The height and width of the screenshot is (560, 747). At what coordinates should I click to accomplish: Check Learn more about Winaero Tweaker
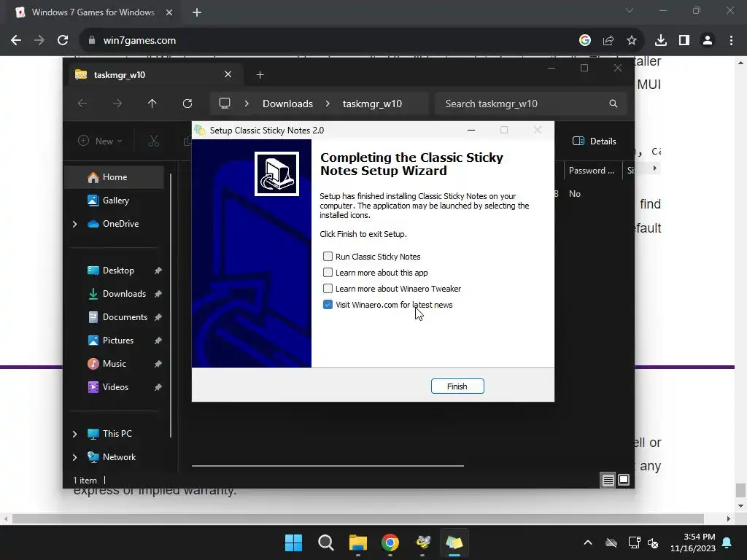point(328,289)
